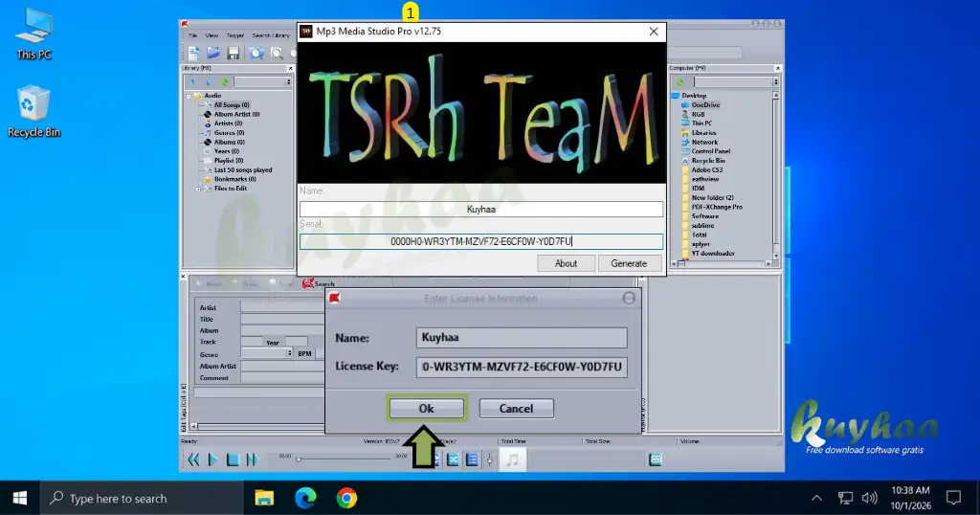
Task: Select Control Panel in Computer tree
Action: point(711,151)
